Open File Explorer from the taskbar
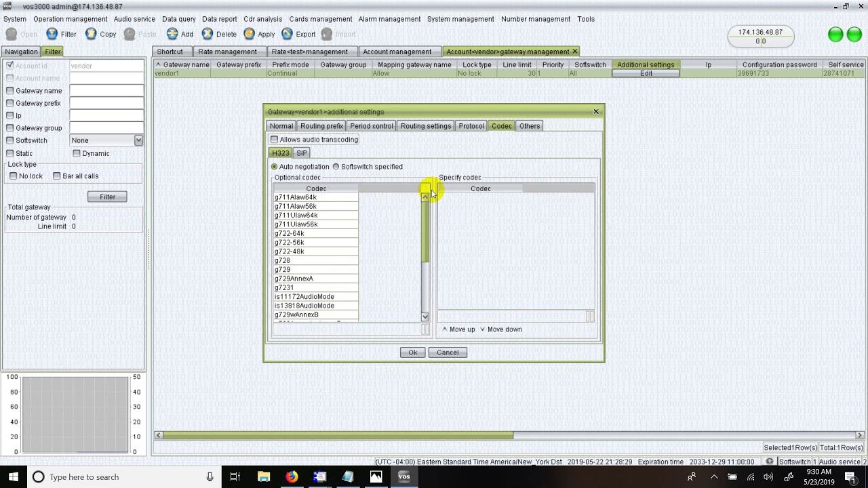The width and height of the screenshot is (868, 488). tap(264, 476)
